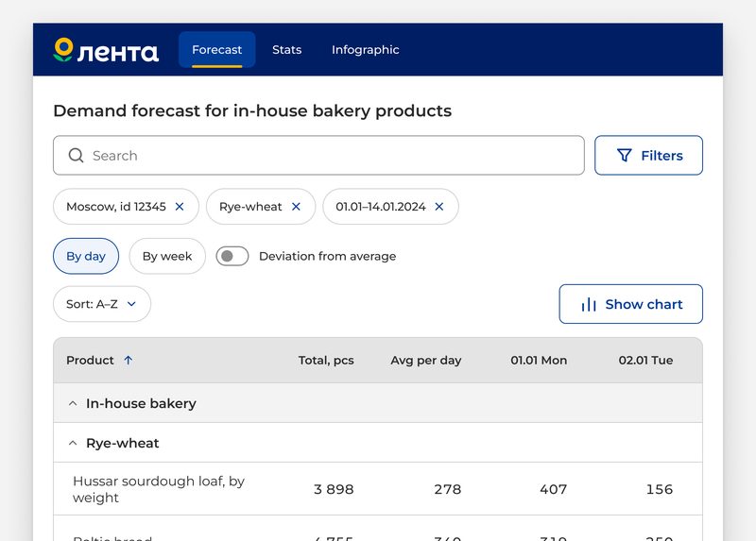The image size is (756, 541).
Task: Remove the 01.01–14.01.2024 date chip
Action: coord(439,206)
